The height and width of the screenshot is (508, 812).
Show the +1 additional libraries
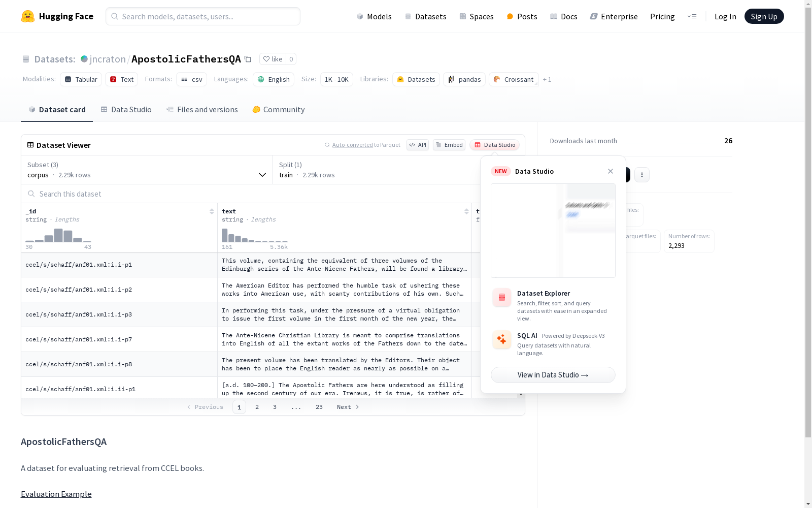[547, 79]
